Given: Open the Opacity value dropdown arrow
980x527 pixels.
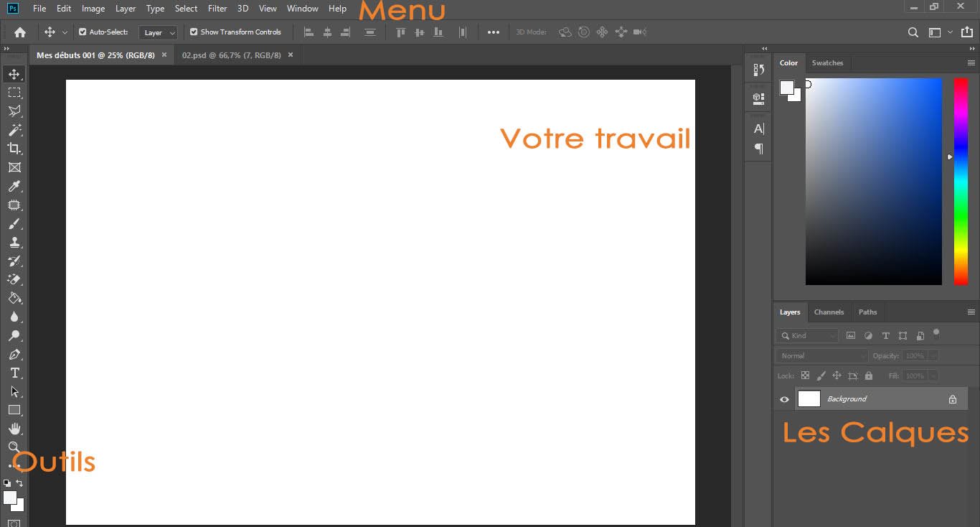Looking at the screenshot, I should click(933, 355).
